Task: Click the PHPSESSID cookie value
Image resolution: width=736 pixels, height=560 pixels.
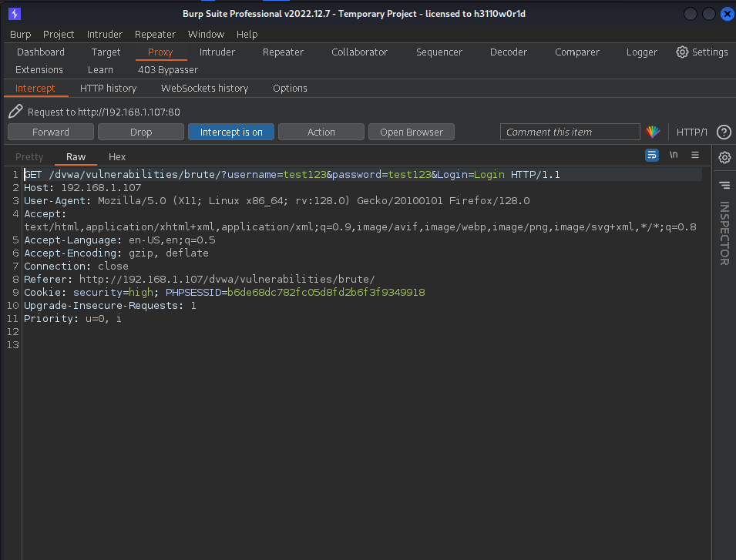Action: click(x=326, y=292)
